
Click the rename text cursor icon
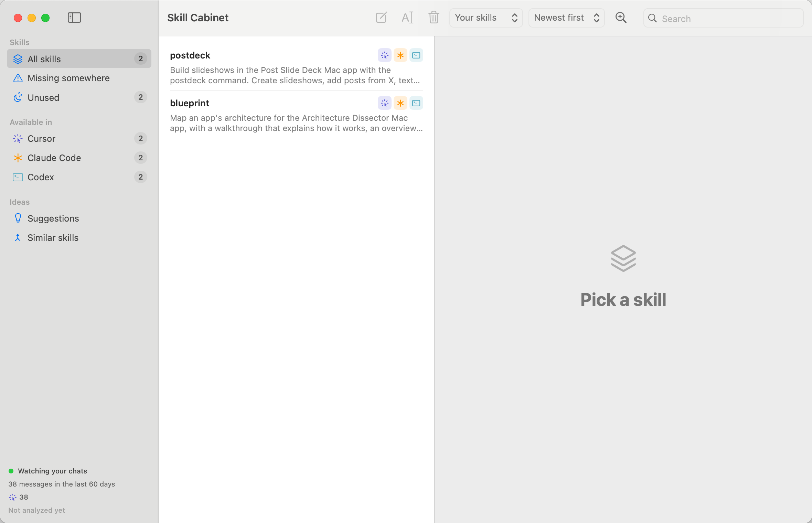407,18
